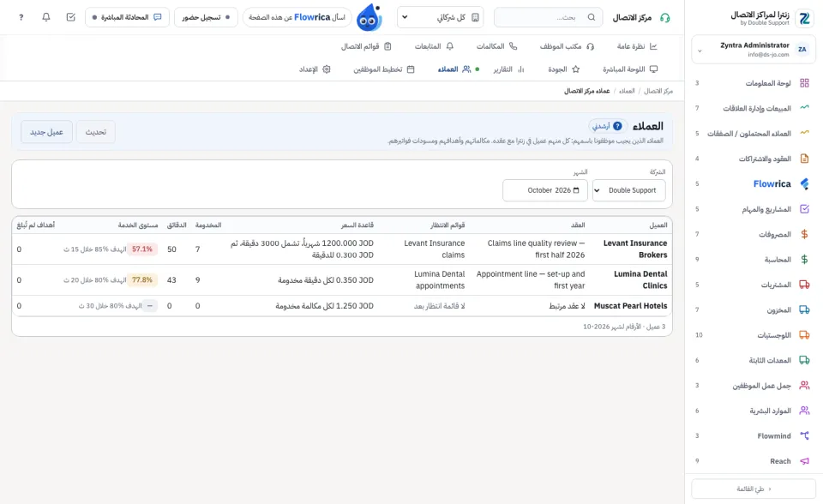The image size is (823, 504).
Task: Click Lumina Dental appointments queue cell
Action: 439,279
